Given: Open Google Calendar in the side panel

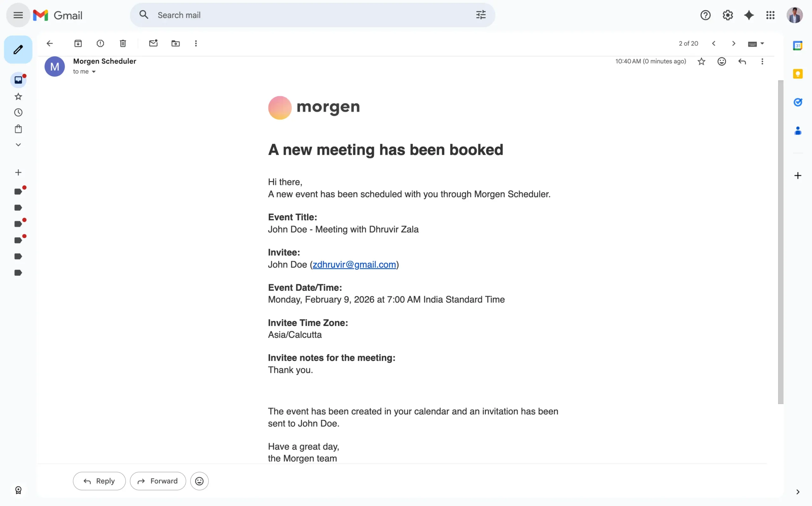Looking at the screenshot, I should coord(798,46).
